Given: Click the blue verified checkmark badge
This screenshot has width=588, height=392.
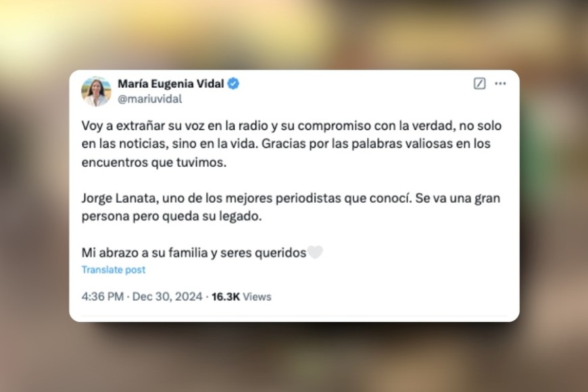Looking at the screenshot, I should pos(233,83).
